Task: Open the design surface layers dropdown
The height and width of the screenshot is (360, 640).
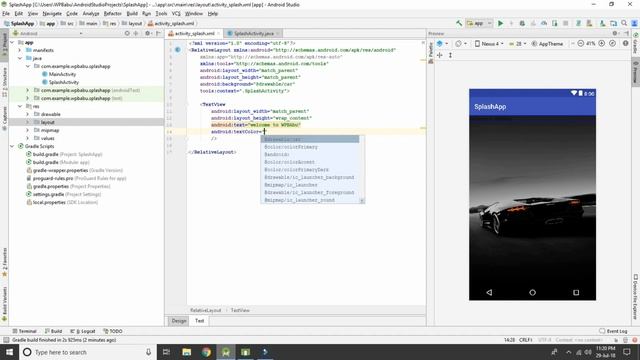Action: pos(442,43)
